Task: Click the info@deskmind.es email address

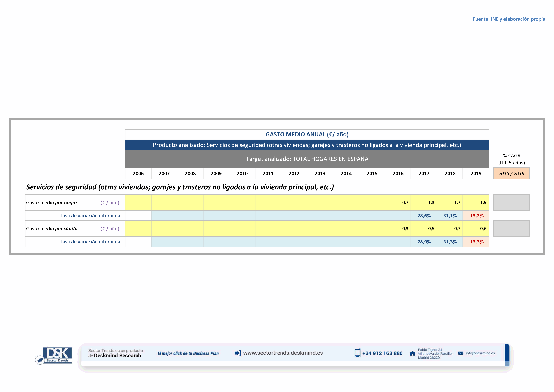Action: 480,353
